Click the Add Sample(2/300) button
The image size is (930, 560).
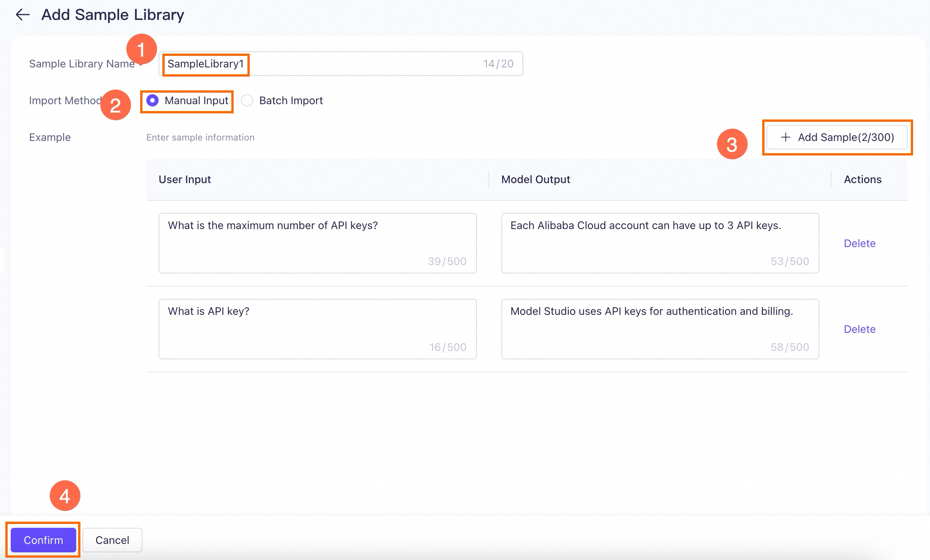point(837,137)
